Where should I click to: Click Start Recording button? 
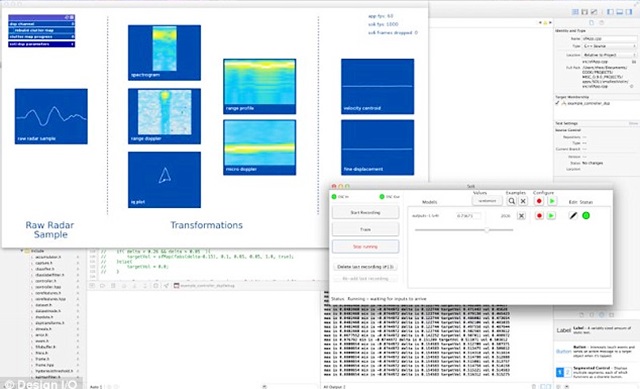[x=365, y=212]
